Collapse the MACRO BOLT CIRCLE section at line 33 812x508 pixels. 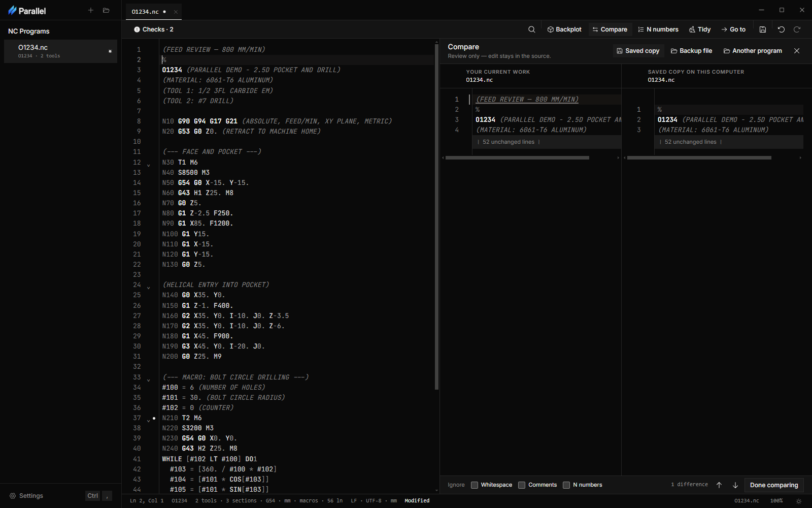(149, 380)
